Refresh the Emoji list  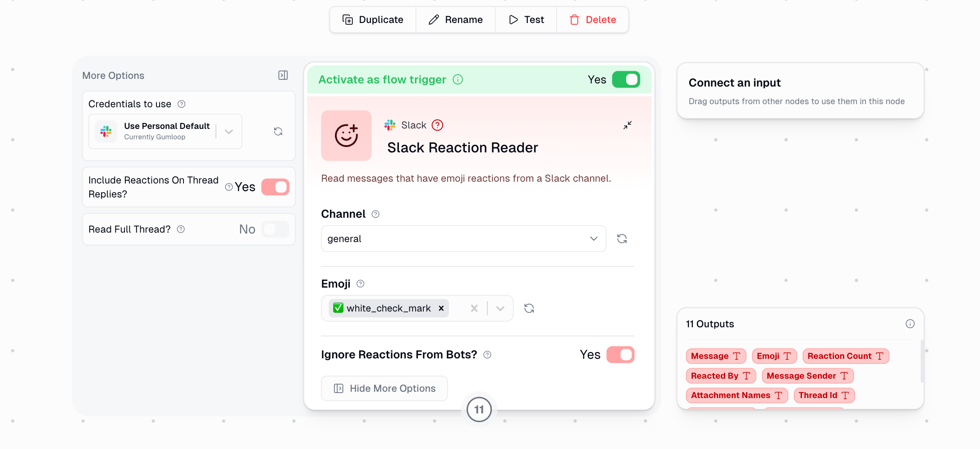[529, 308]
